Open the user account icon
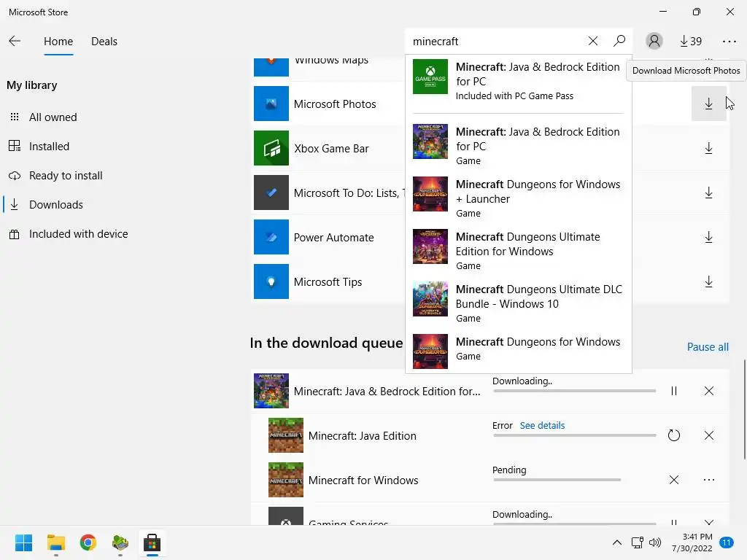Viewport: 747px width, 560px height. point(654,41)
